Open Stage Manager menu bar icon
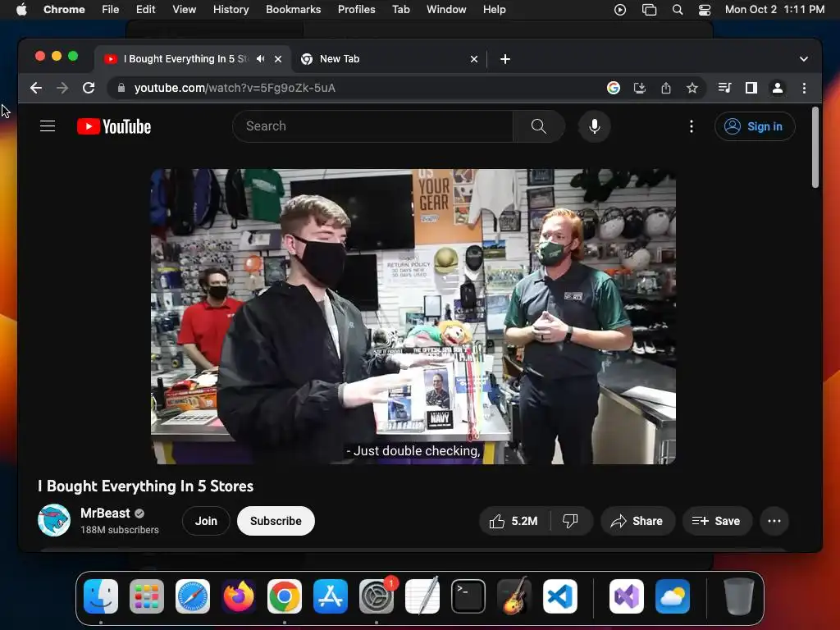 (x=649, y=9)
